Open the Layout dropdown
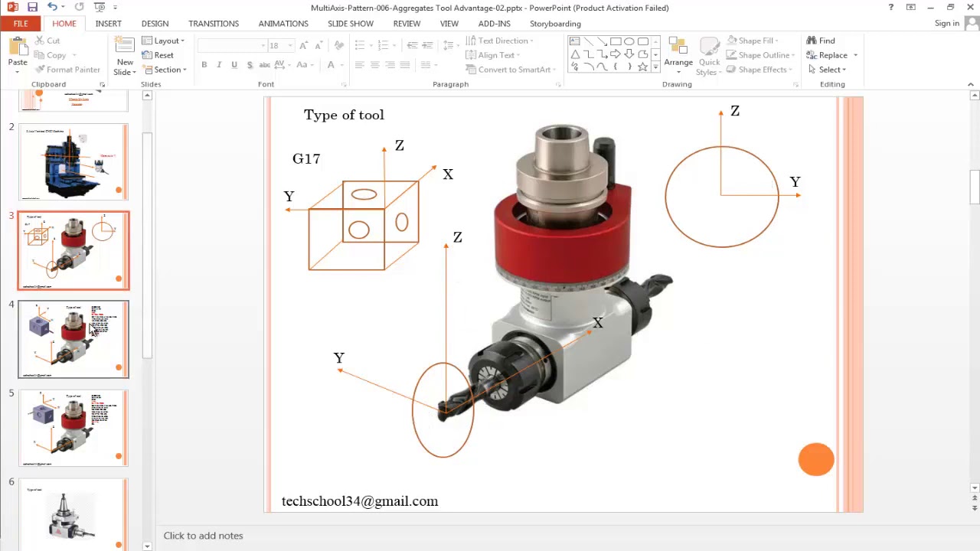 pos(163,41)
